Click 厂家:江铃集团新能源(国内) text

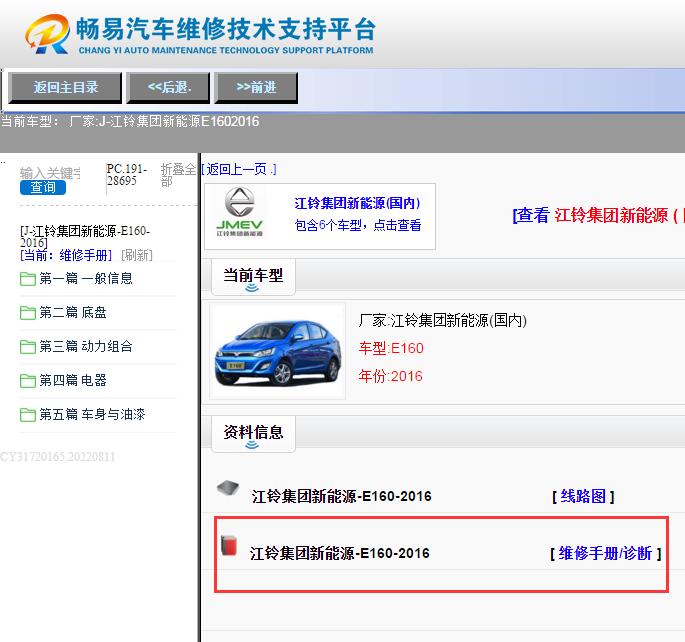coord(443,321)
